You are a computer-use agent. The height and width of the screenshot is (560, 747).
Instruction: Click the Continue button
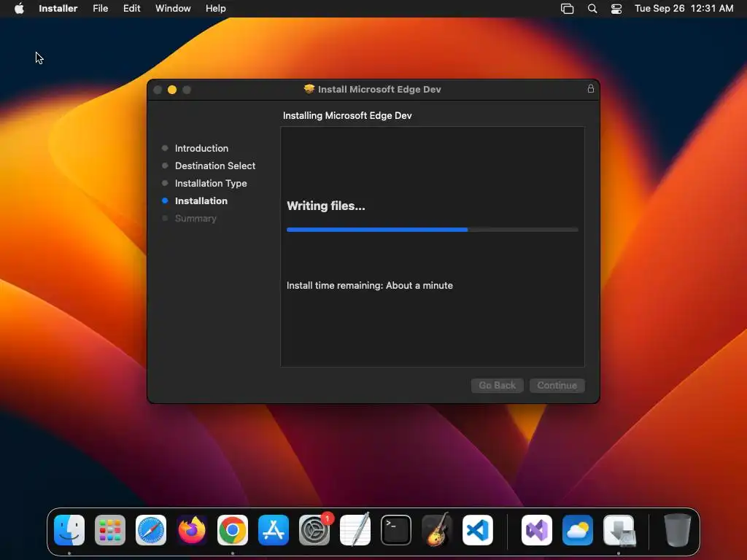pos(557,385)
